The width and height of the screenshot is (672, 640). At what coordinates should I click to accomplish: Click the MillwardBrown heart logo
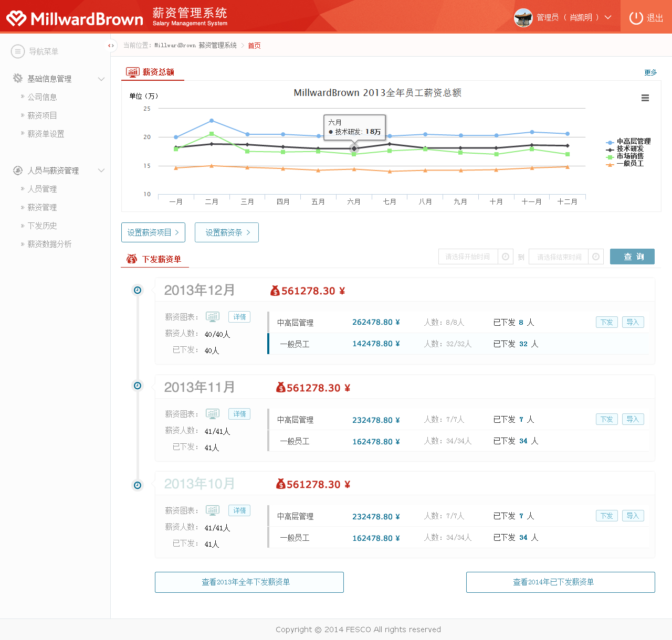pyautogui.click(x=16, y=18)
